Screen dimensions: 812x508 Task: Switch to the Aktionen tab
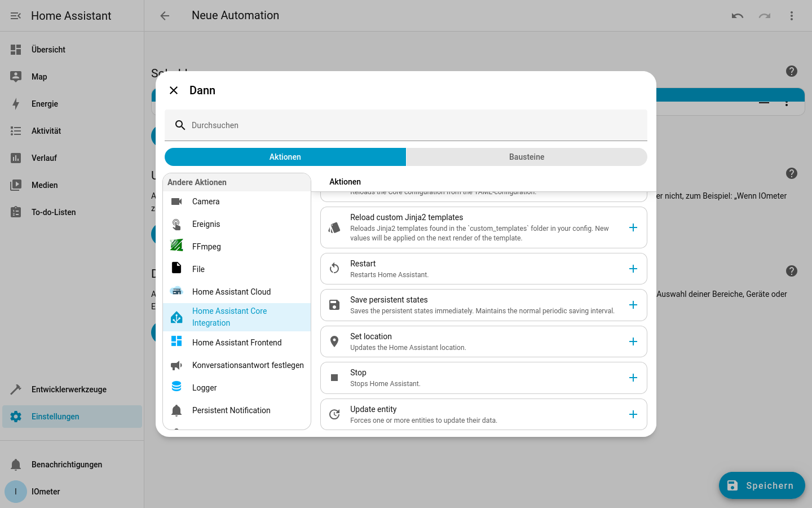(x=285, y=157)
